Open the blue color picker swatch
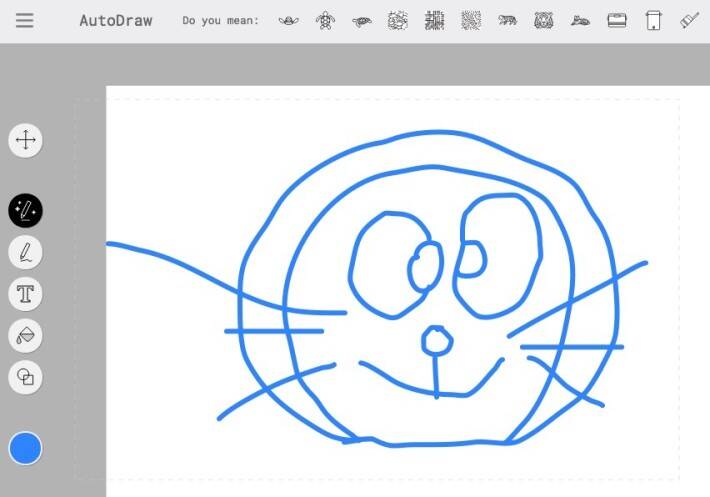The image size is (710, 497). click(x=25, y=448)
